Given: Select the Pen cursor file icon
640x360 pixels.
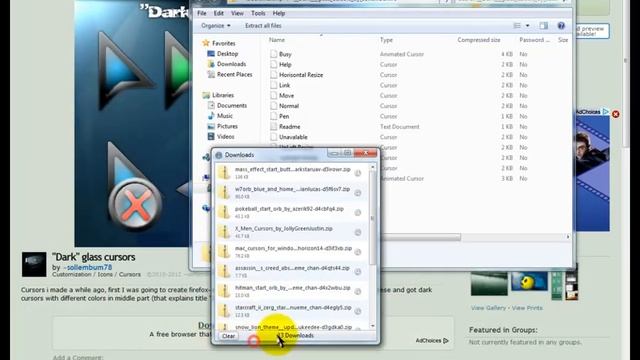Looking at the screenshot, I should tap(273, 116).
